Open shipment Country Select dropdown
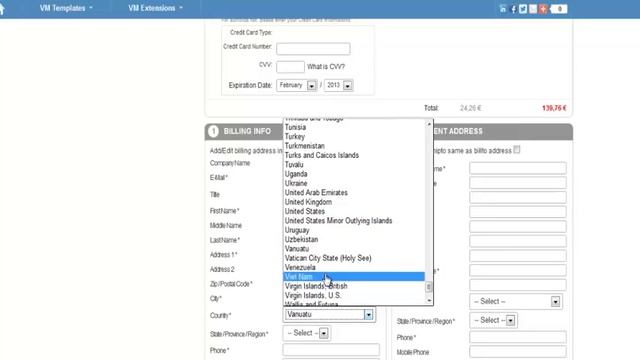Image resolution: width=640 pixels, height=360 pixels. pyautogui.click(x=516, y=302)
